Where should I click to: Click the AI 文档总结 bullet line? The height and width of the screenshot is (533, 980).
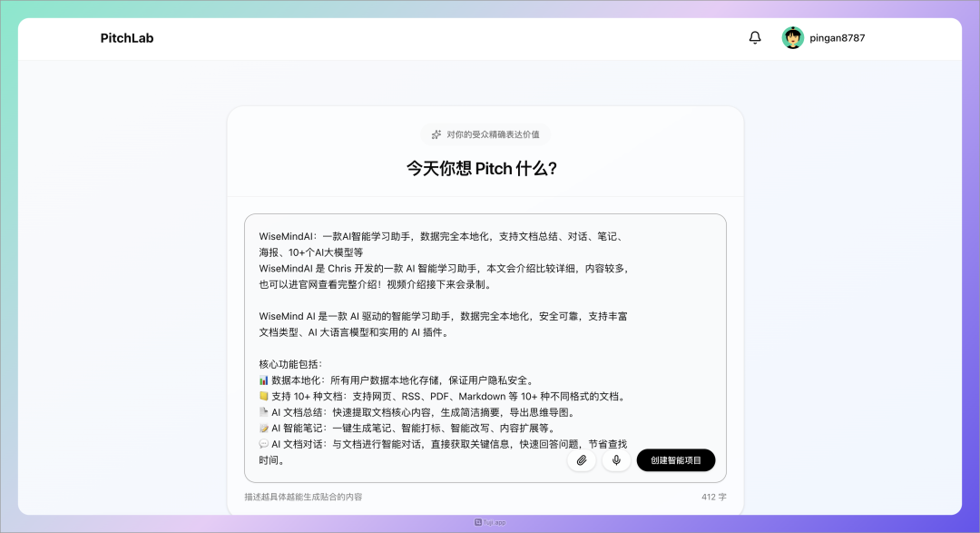[x=417, y=412]
